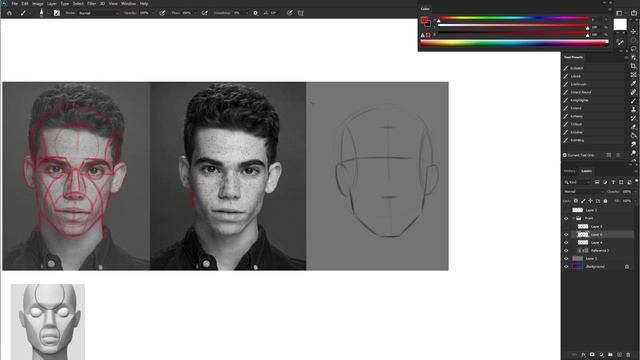Select the Brush tool in toolbar
The width and height of the screenshot is (640, 360).
click(x=633, y=101)
